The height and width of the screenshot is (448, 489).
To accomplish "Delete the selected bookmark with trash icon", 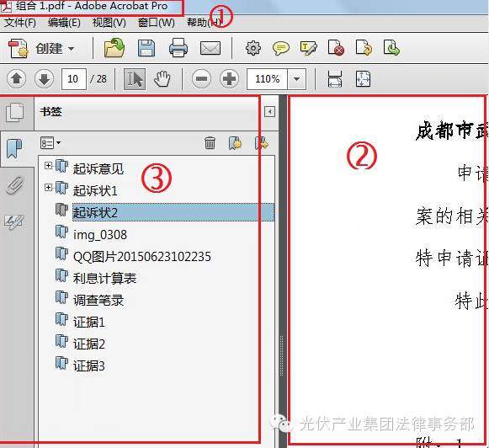I will 210,143.
